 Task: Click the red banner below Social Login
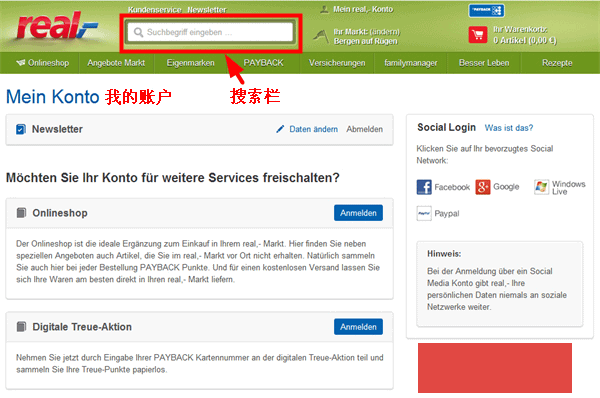point(495,368)
